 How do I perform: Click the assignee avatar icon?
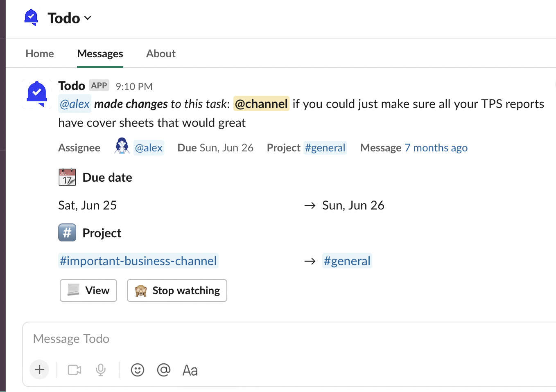pos(122,146)
